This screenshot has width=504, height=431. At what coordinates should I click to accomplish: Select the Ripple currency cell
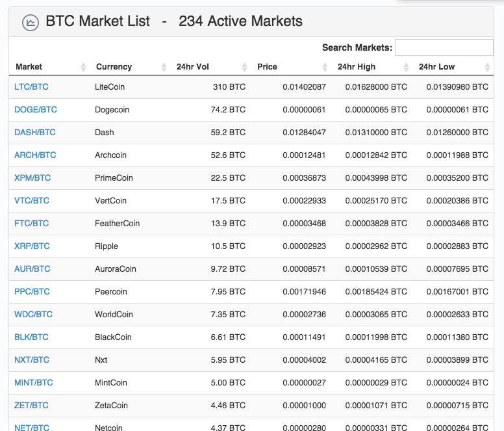click(106, 246)
